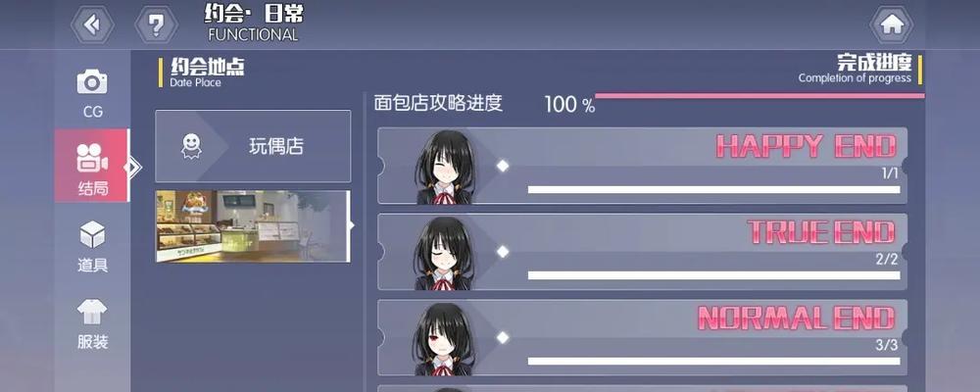The image size is (980, 392).
Task: Open the NORMAL END entry
Action: [643, 337]
